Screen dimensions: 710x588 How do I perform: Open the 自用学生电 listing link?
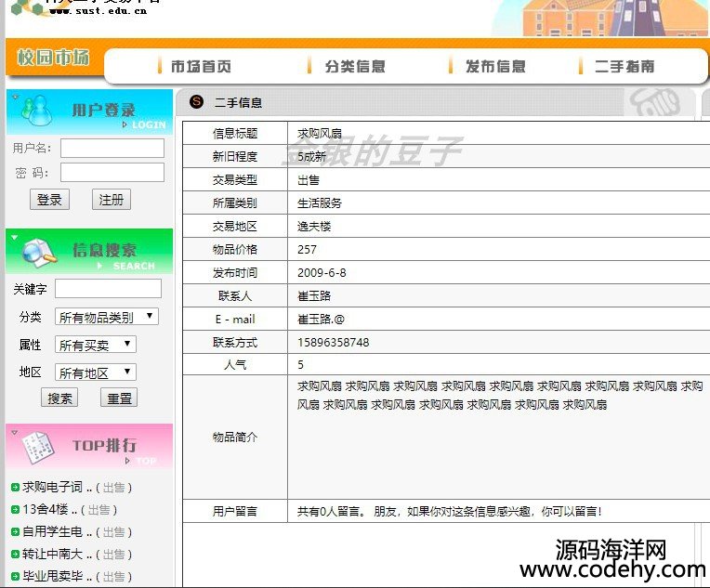pos(52,532)
